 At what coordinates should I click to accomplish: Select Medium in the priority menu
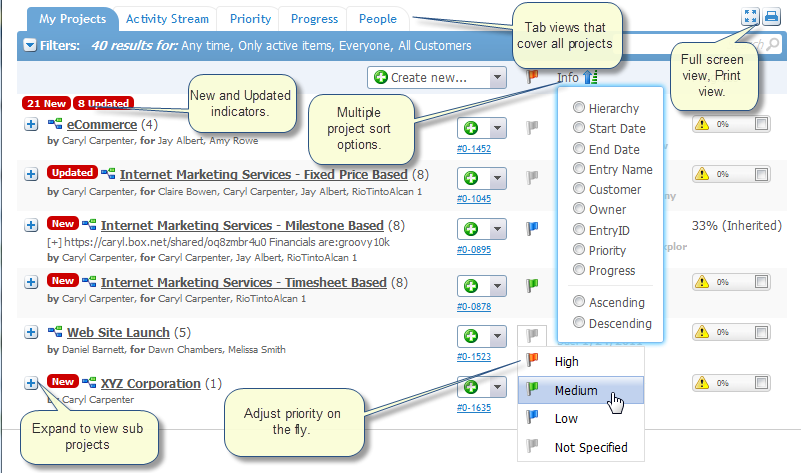click(576, 391)
